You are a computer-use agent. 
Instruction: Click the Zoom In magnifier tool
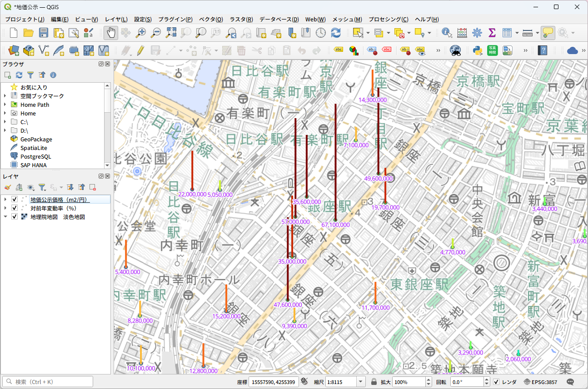point(141,33)
